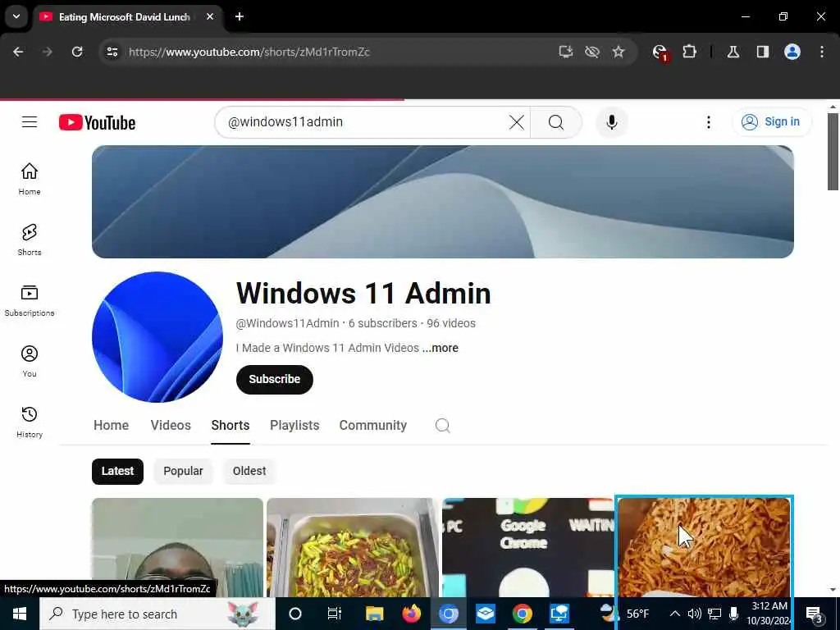Viewport: 840px width, 630px height.
Task: Open the short showing a man's face
Action: (177, 547)
